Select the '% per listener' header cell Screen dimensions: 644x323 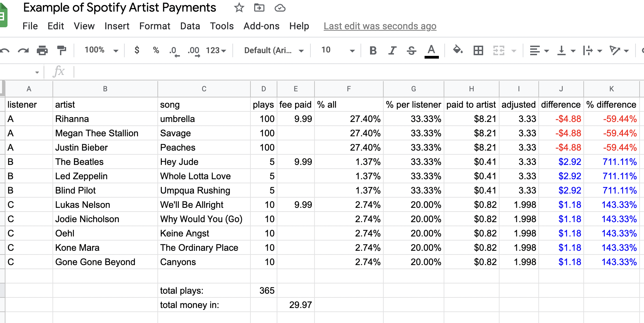pyautogui.click(x=414, y=105)
